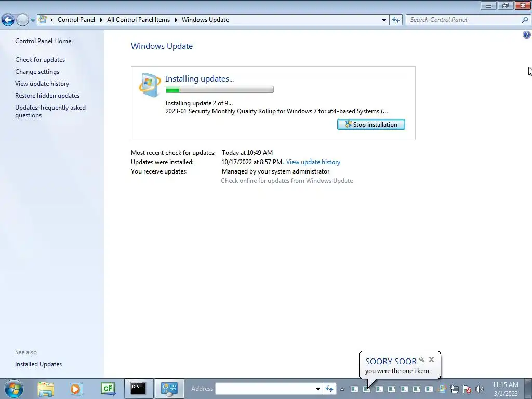Open Help with the blue question mark
The width and height of the screenshot is (532, 399).
pos(527,35)
